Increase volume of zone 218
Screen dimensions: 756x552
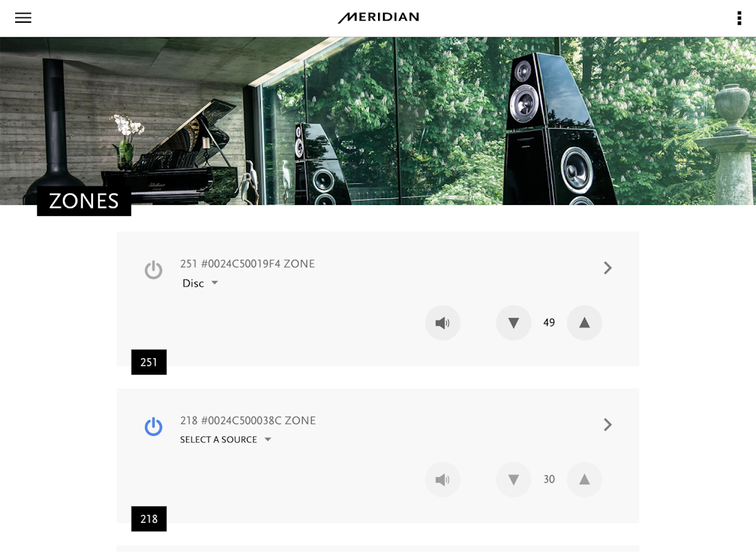584,479
